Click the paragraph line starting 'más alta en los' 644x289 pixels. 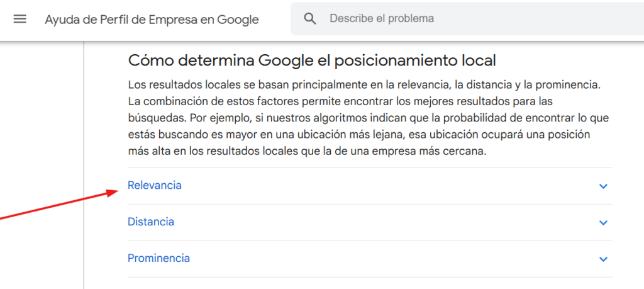[307, 151]
